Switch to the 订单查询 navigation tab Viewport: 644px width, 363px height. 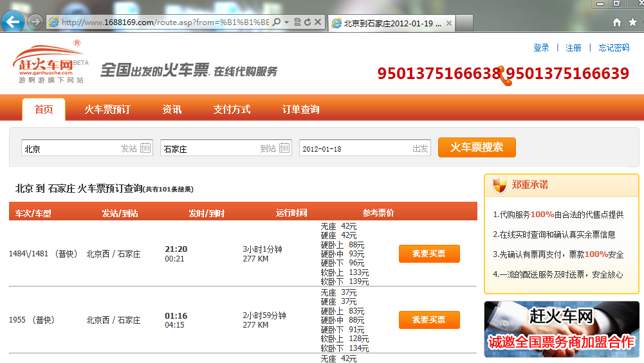(x=300, y=109)
